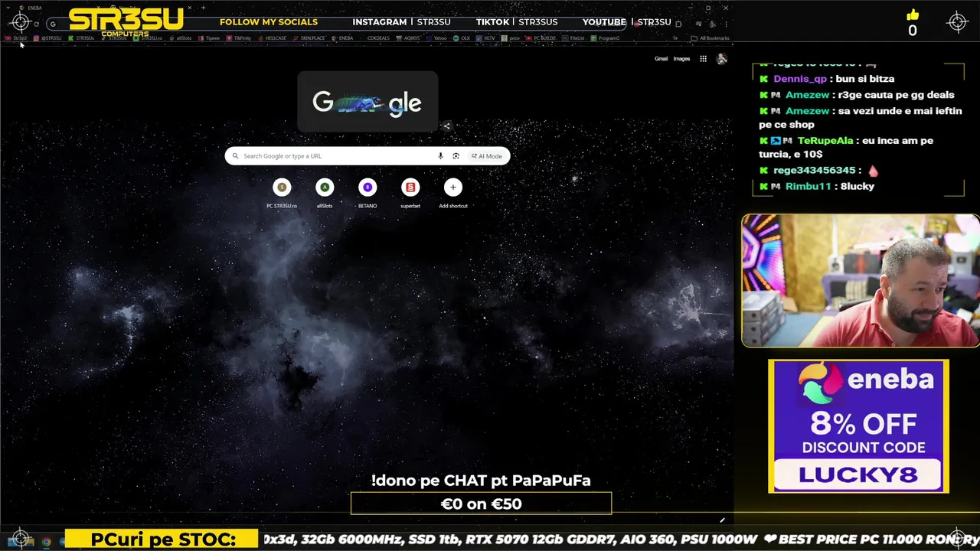This screenshot has height=551, width=980.
Task: Start voice search with the microphone
Action: [x=440, y=156]
